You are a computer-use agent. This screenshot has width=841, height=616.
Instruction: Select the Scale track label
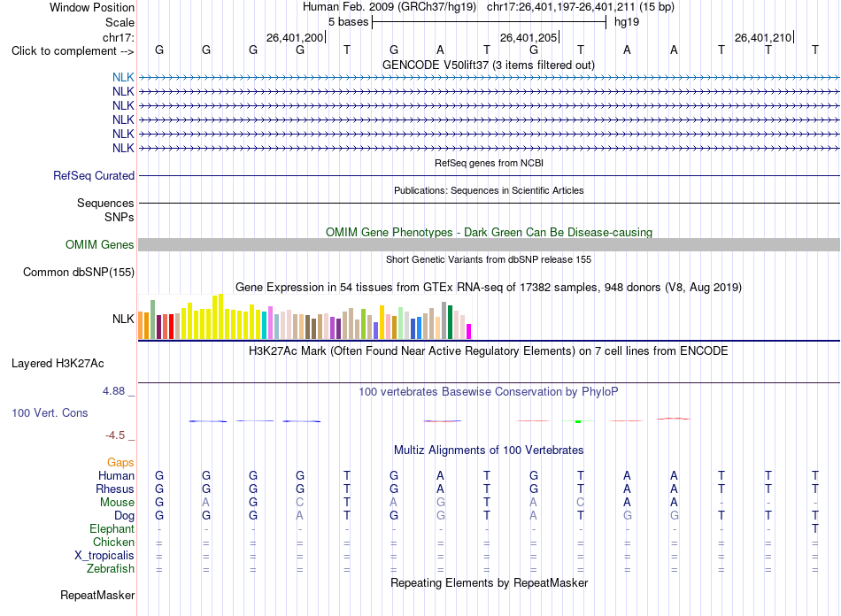[120, 22]
